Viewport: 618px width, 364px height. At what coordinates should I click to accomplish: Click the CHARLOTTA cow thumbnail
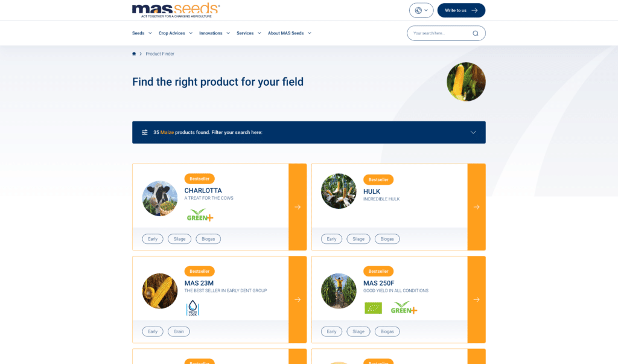(159, 199)
